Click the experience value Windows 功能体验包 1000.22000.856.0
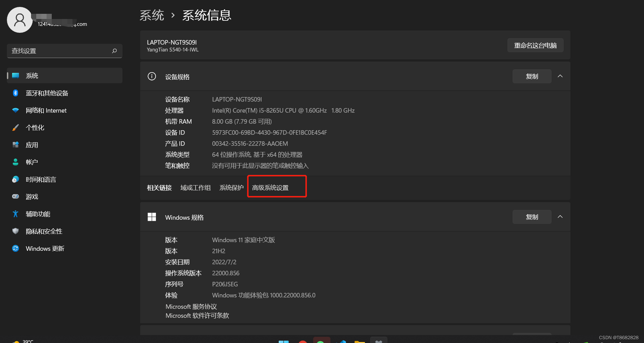 point(264,295)
